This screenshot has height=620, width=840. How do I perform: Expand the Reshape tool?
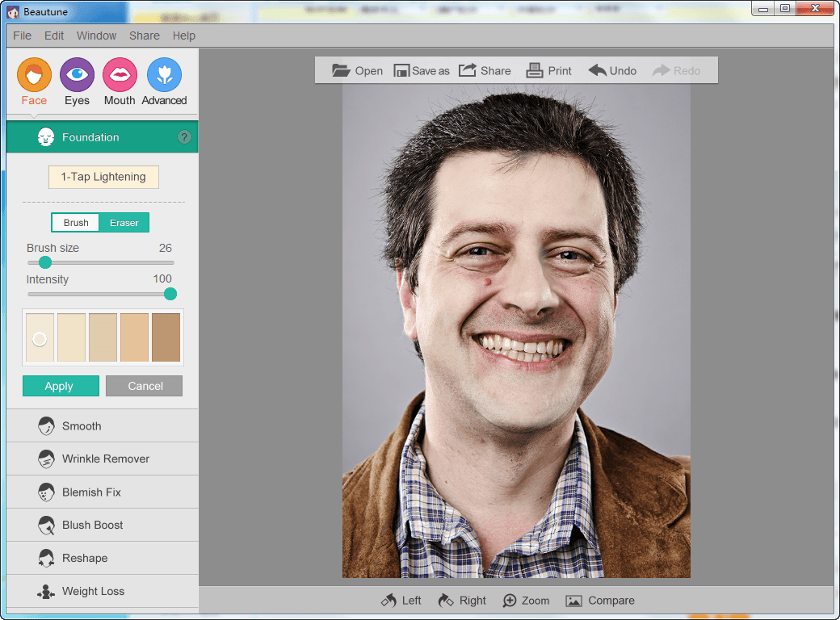point(103,559)
